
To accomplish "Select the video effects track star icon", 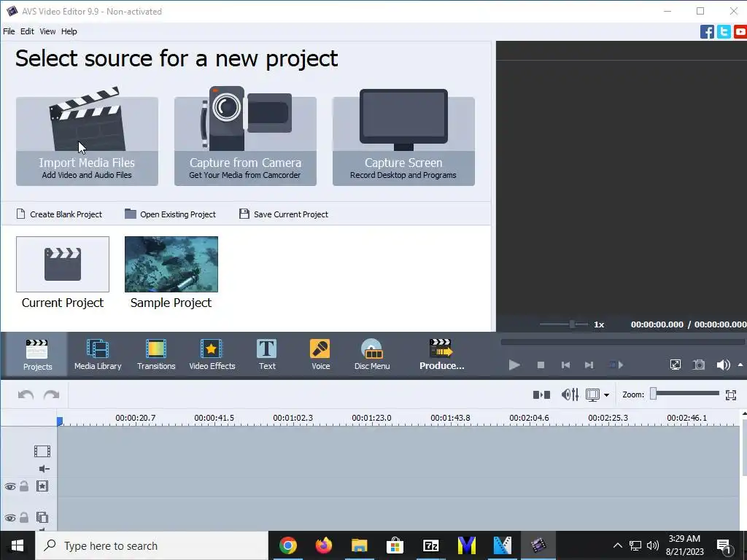I will click(x=42, y=486).
